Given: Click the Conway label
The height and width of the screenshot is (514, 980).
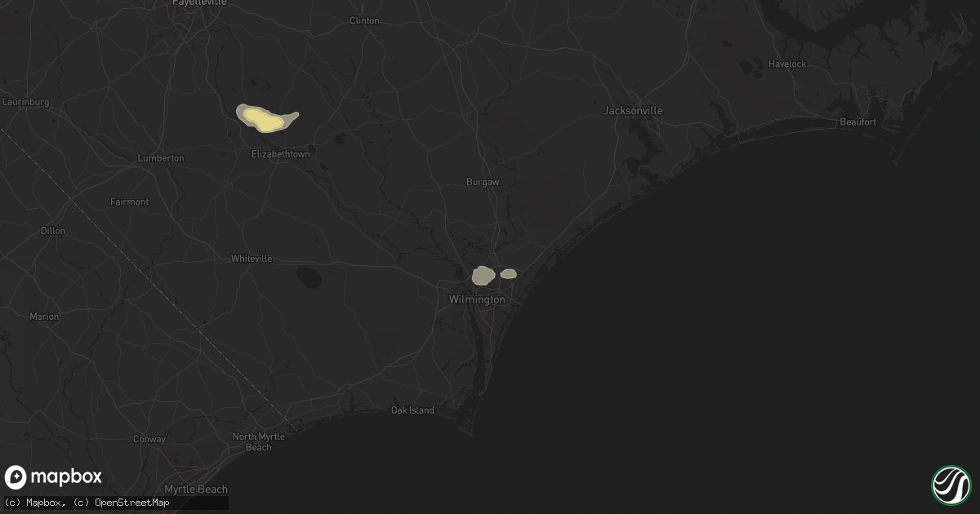Looking at the screenshot, I should point(149,440).
